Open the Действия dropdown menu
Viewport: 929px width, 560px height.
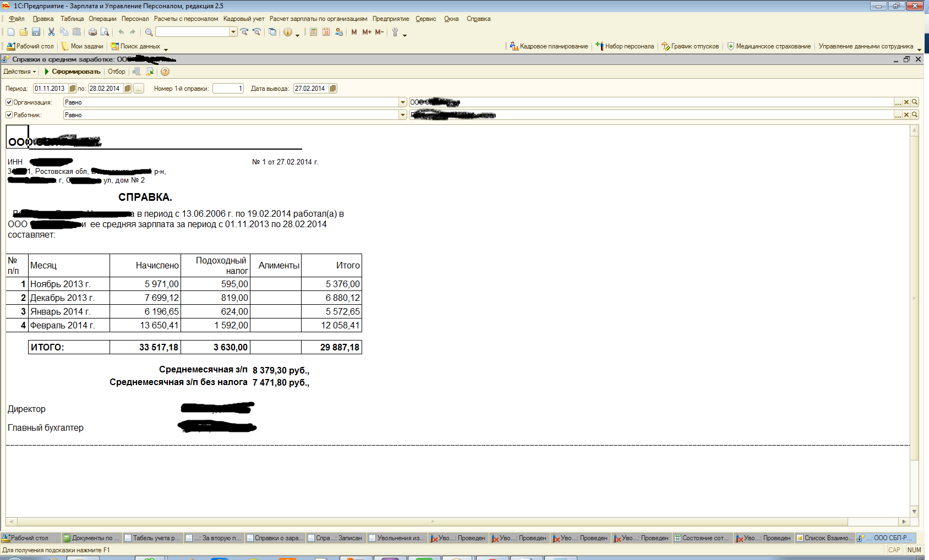[x=19, y=72]
